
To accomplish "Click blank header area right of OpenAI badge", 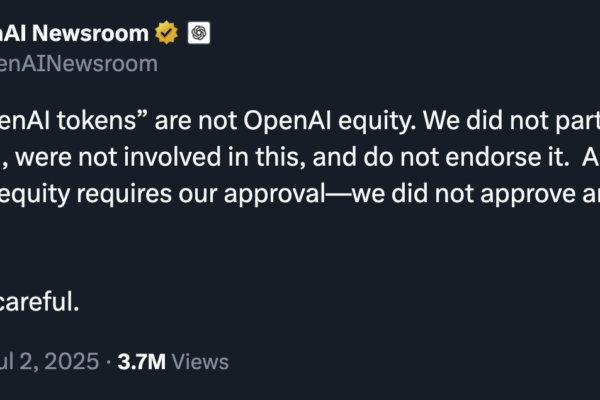I will (x=400, y=33).
